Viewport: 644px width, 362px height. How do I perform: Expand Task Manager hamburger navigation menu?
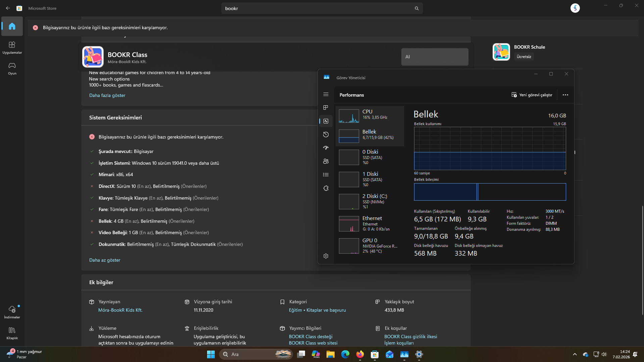coord(326,94)
